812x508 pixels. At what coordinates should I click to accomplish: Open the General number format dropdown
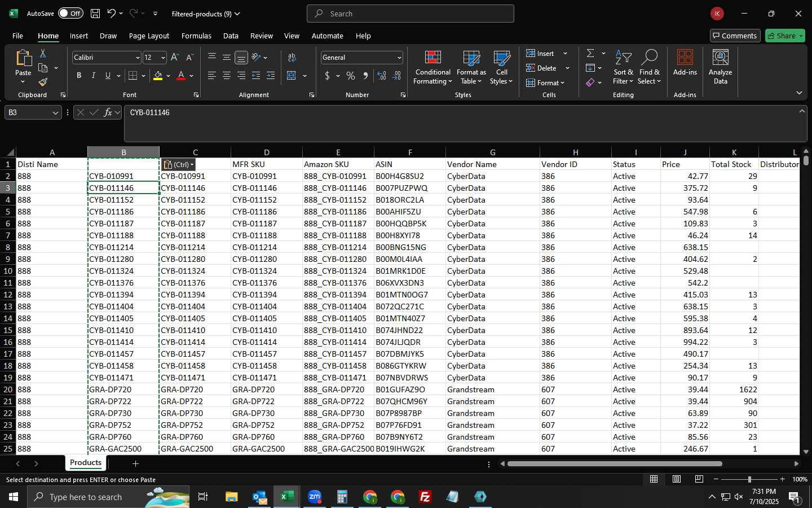point(399,58)
